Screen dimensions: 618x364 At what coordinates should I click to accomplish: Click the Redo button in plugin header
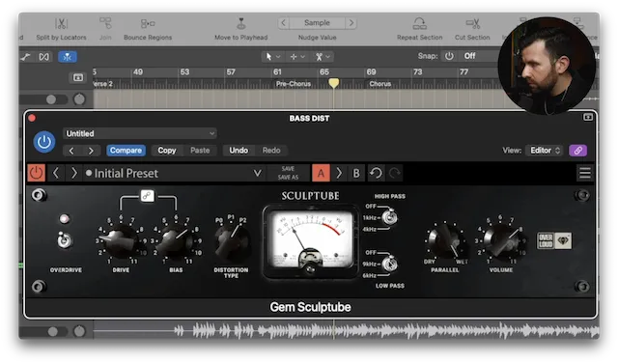(271, 151)
